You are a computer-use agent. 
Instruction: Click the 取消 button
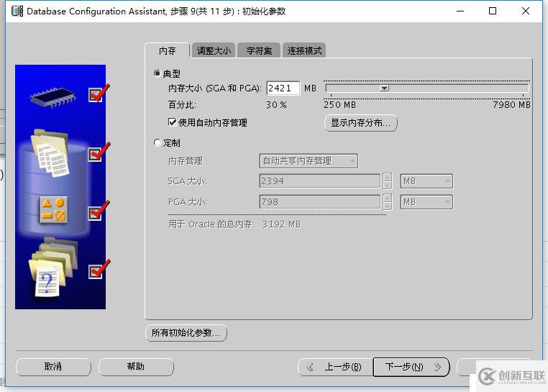(53, 367)
